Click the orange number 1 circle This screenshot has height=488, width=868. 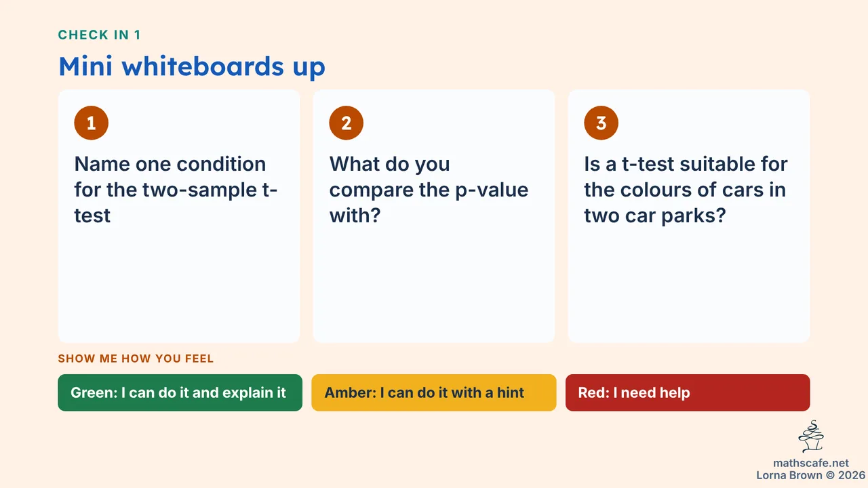92,123
